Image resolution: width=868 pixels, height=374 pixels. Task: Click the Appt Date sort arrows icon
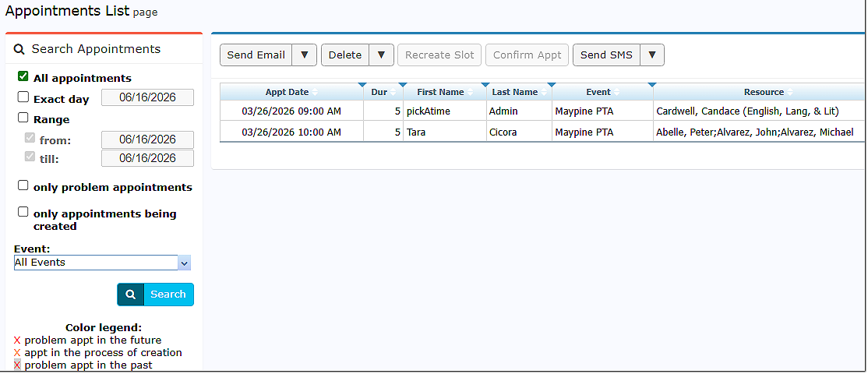coord(315,93)
